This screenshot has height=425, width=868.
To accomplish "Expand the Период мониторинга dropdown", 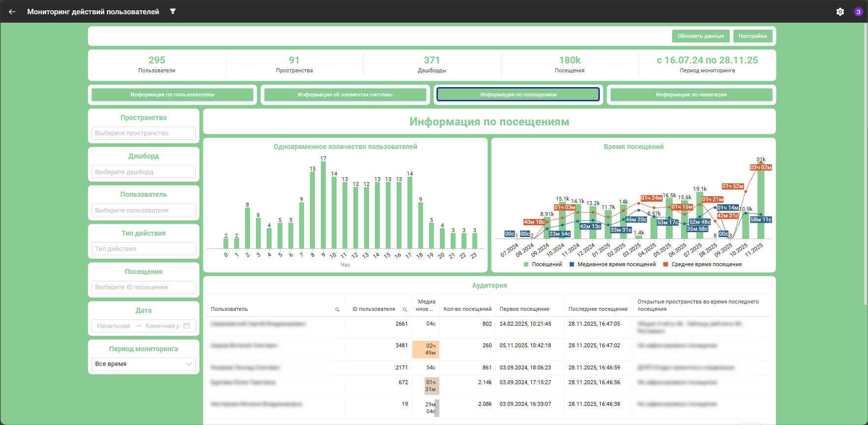I will [144, 364].
